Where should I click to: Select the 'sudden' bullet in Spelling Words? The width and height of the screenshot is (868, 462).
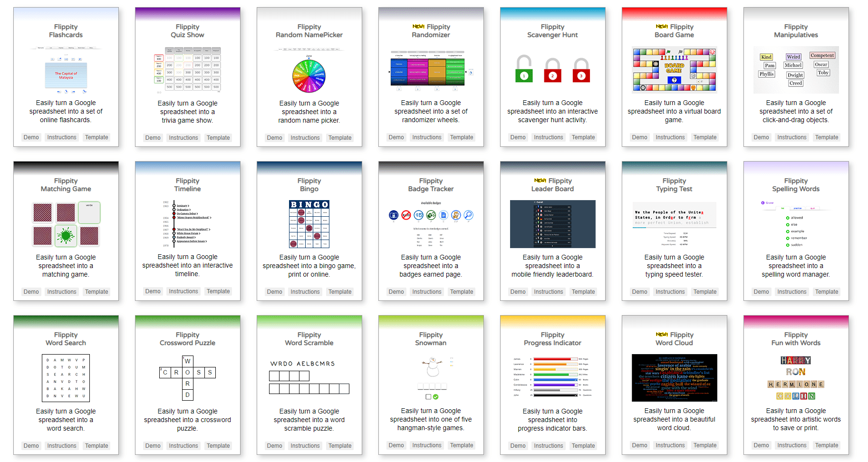tap(788, 245)
